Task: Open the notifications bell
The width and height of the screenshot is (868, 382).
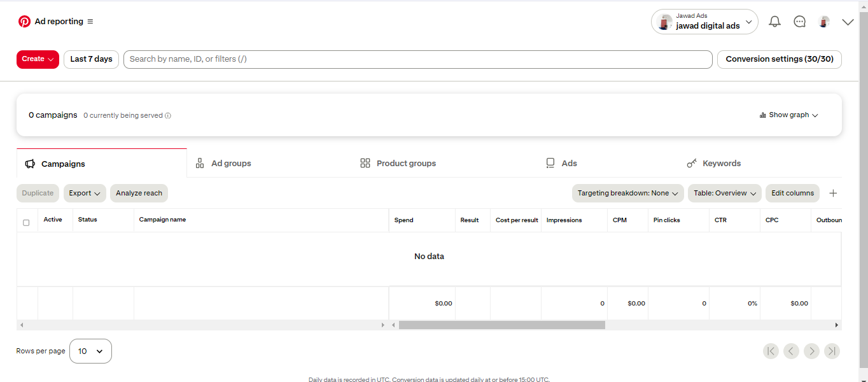Action: click(x=774, y=22)
